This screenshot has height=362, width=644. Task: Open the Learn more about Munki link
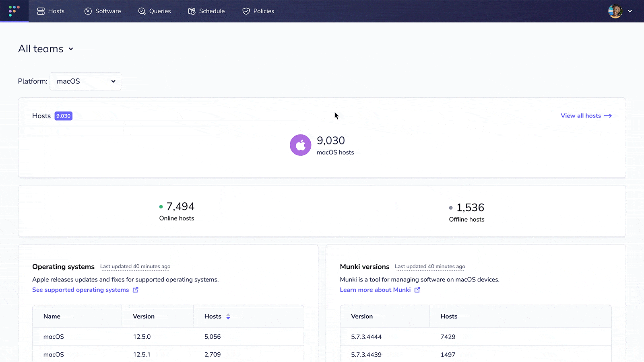380,290
